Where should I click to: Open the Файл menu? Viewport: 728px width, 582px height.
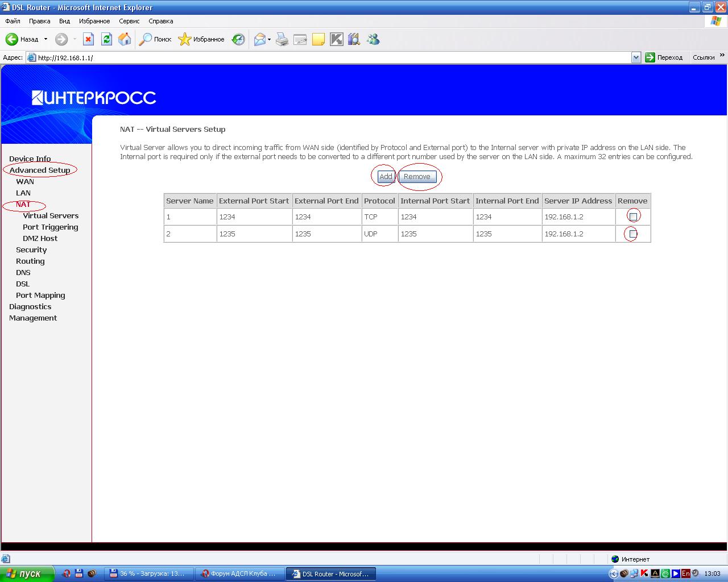pyautogui.click(x=13, y=21)
